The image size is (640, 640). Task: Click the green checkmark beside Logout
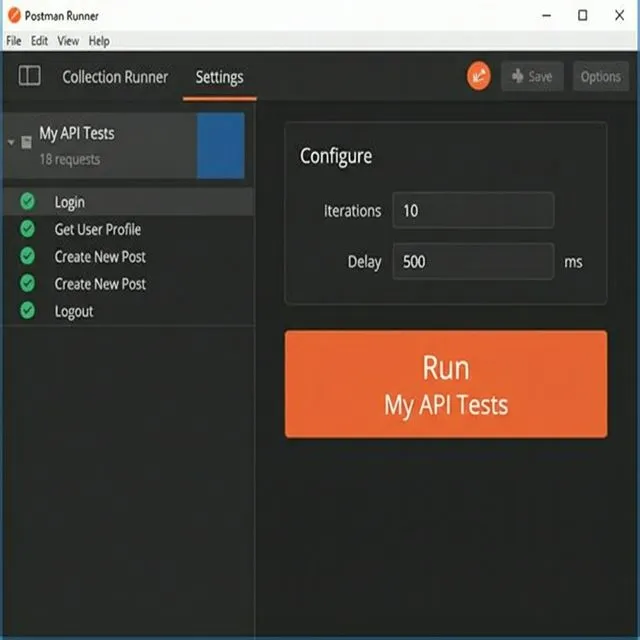(27, 311)
